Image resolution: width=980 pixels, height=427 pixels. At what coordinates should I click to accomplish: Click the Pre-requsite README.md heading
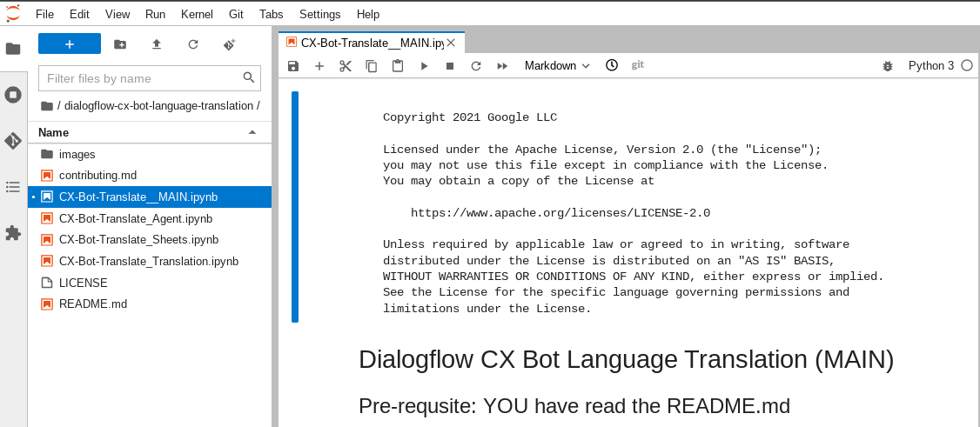[574, 406]
